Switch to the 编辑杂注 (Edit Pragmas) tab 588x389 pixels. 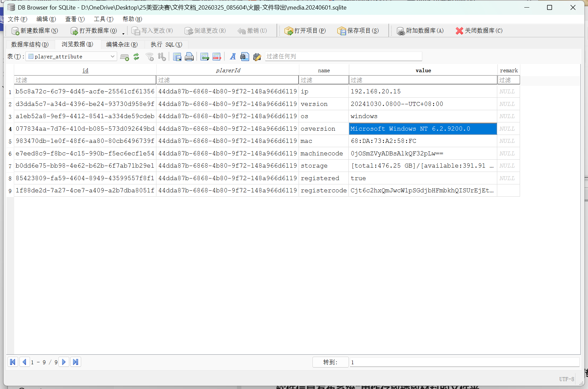[122, 45]
